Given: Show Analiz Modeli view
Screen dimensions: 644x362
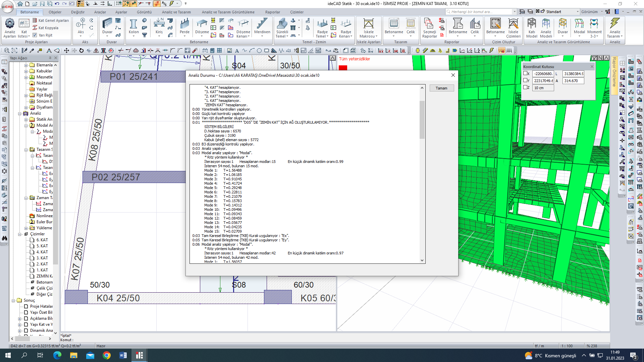Looking at the screenshot, I should [546, 28].
